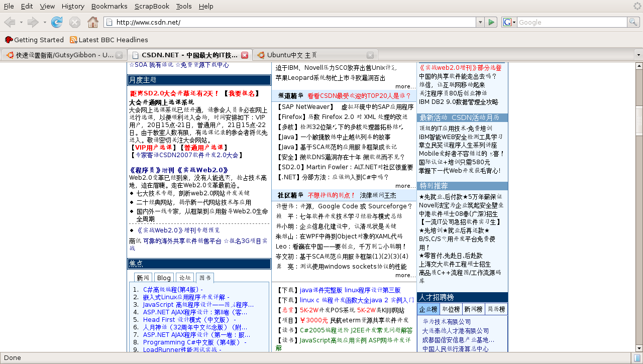The height and width of the screenshot is (364, 643).
Task: Select the 企业榜 tab
Action: click(x=428, y=309)
